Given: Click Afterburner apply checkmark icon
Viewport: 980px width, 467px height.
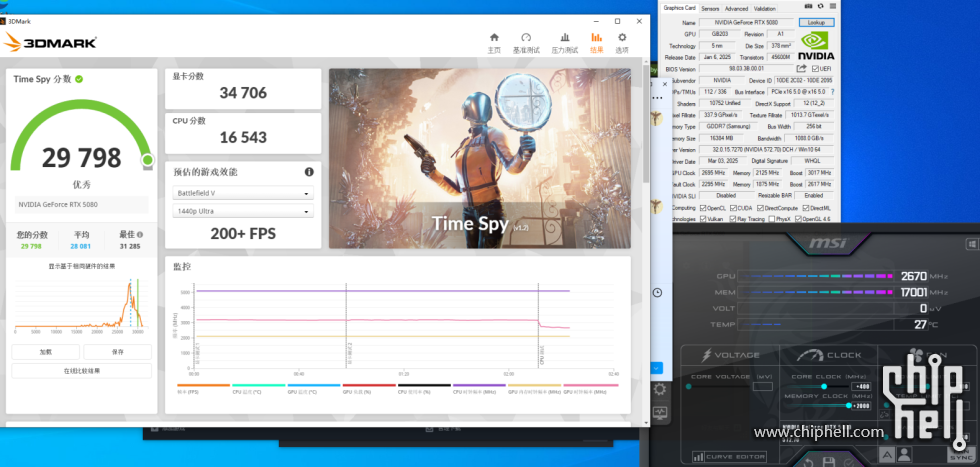Looking at the screenshot, I should (x=849, y=463).
